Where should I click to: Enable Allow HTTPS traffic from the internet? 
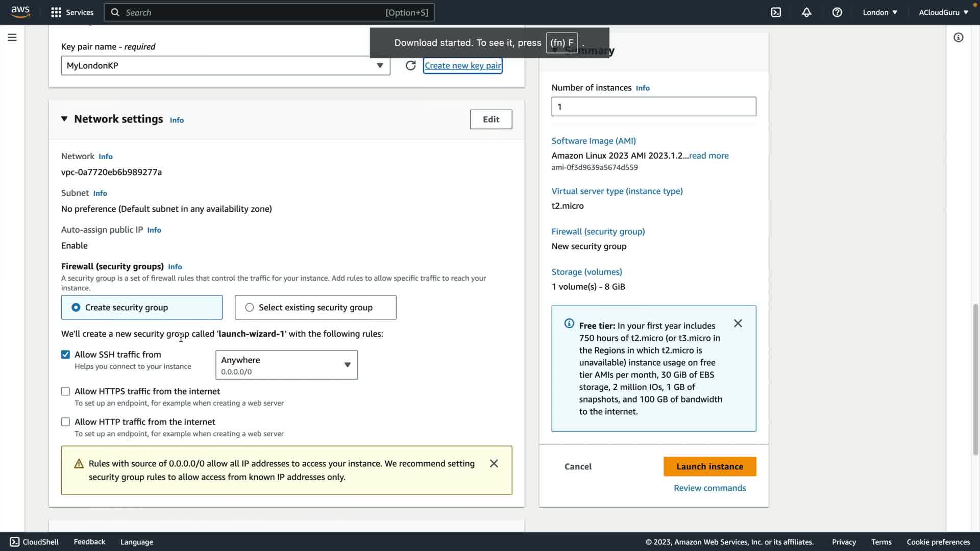(x=65, y=391)
